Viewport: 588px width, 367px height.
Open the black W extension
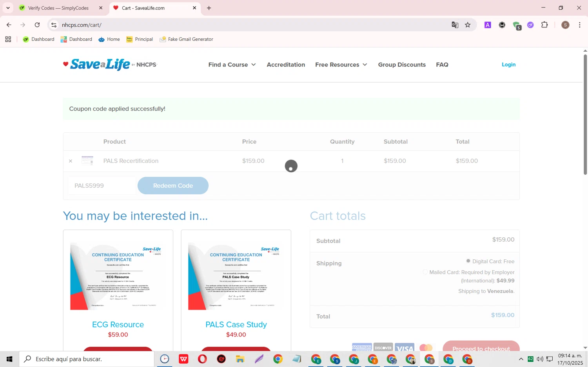tap(502, 25)
